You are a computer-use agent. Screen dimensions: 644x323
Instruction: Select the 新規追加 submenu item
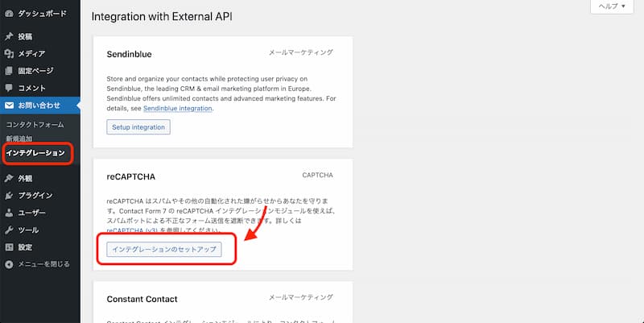[19, 139]
